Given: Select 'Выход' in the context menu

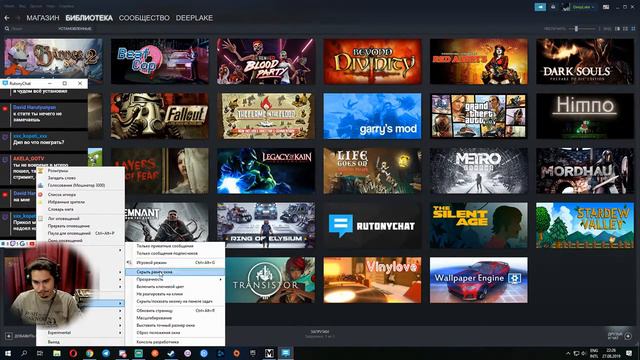Looking at the screenshot, I should 80,342.
